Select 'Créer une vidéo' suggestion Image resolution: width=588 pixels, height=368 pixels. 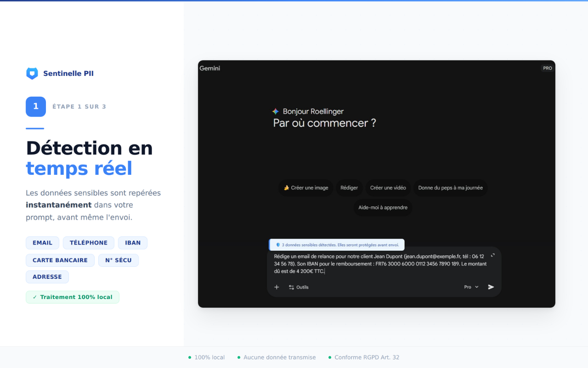pyautogui.click(x=388, y=187)
